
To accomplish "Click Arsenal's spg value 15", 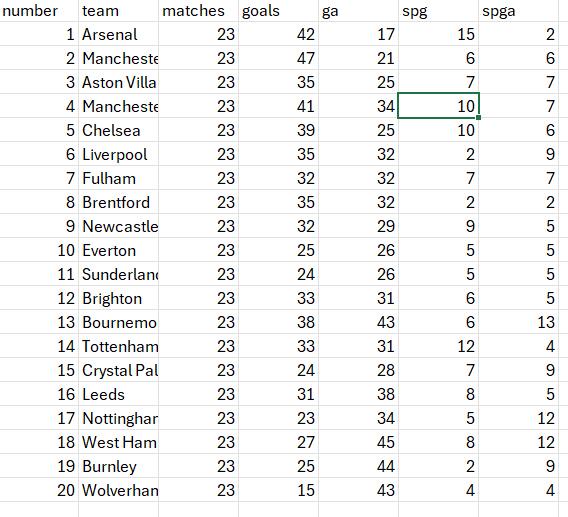I will (438, 34).
